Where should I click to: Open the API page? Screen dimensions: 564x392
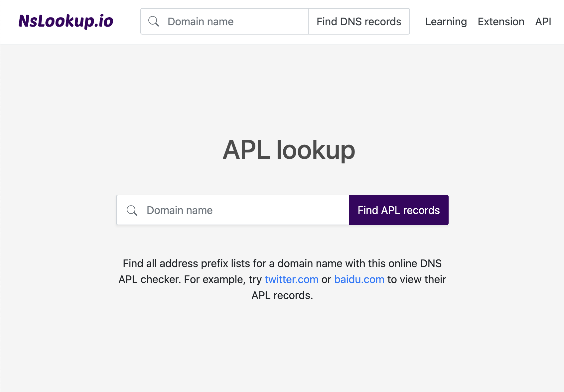tap(543, 22)
